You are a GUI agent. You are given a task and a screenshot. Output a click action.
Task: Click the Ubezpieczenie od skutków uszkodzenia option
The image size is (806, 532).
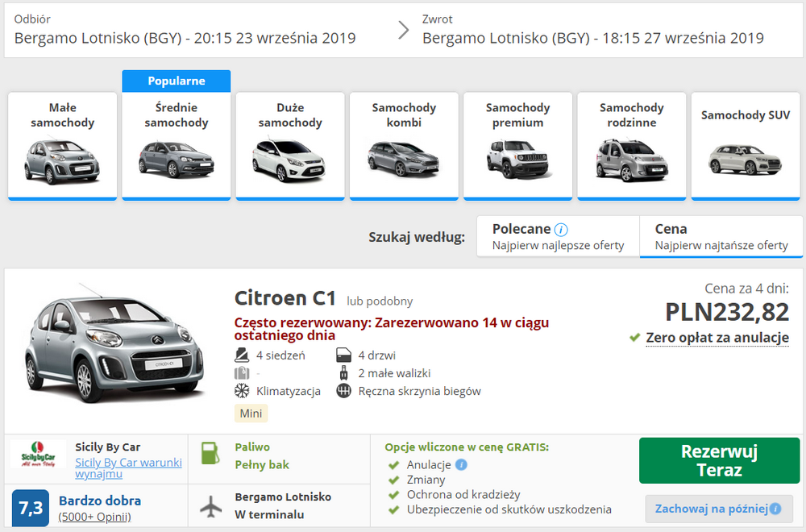pyautogui.click(x=509, y=509)
